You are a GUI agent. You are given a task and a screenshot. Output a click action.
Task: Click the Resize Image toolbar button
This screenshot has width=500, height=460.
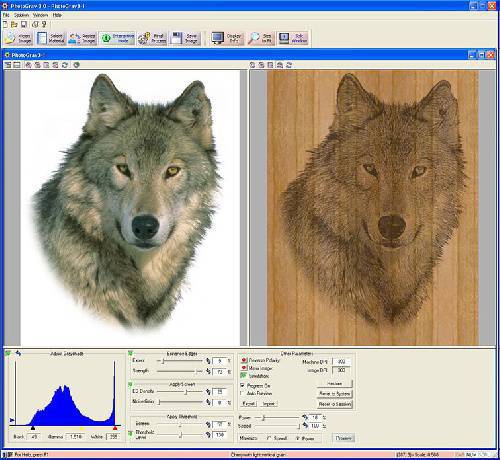[82, 38]
